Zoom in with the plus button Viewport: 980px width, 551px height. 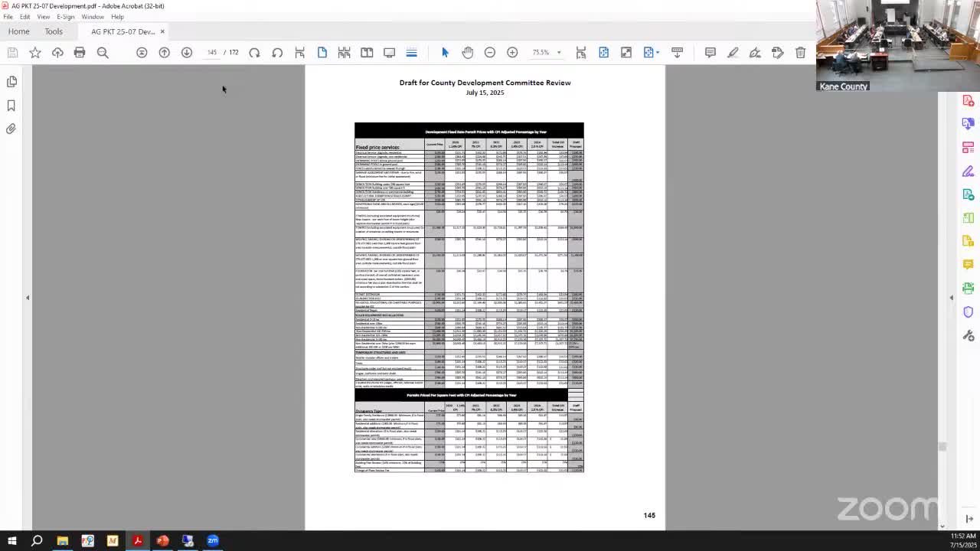tap(512, 52)
